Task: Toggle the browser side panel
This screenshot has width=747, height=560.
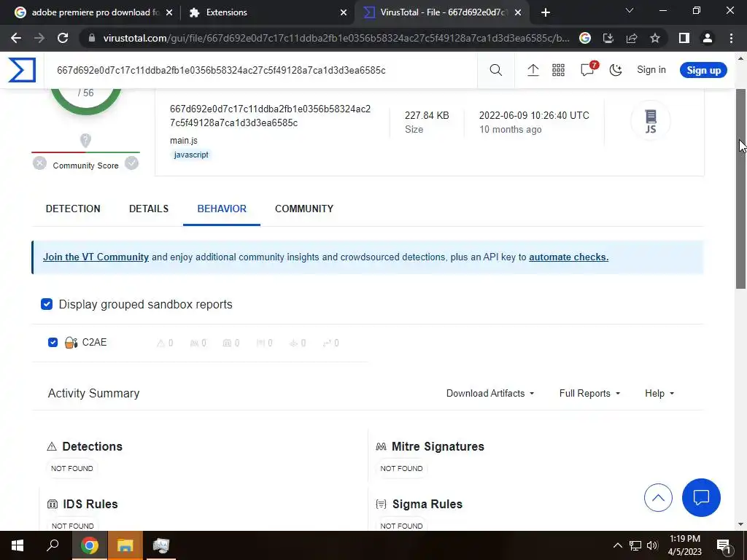Action: click(x=684, y=38)
